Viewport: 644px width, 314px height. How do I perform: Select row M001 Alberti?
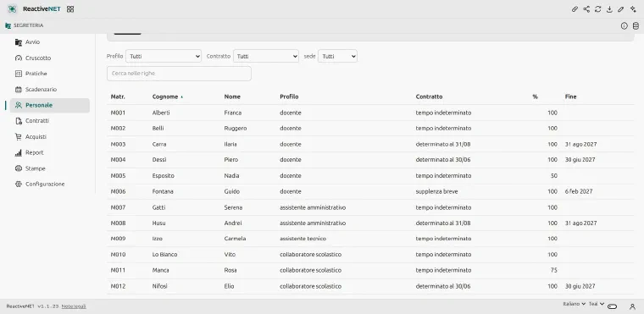point(370,113)
